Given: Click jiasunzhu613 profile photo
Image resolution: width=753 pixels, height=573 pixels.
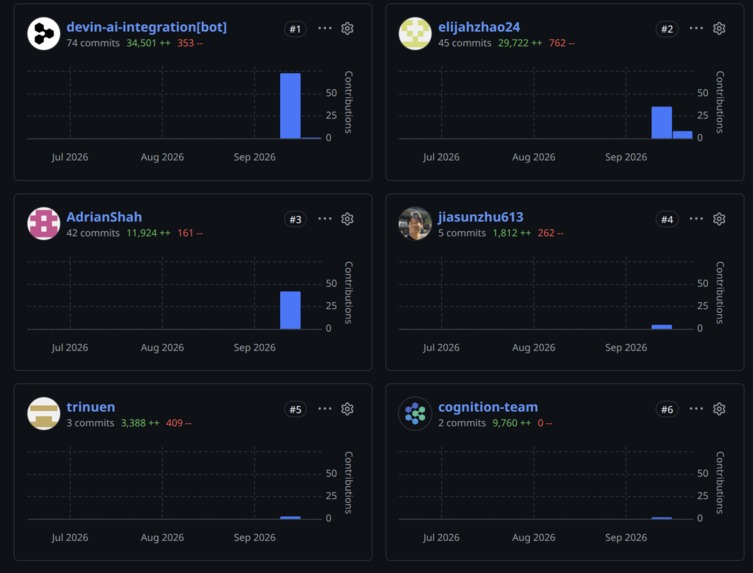Looking at the screenshot, I should point(415,223).
